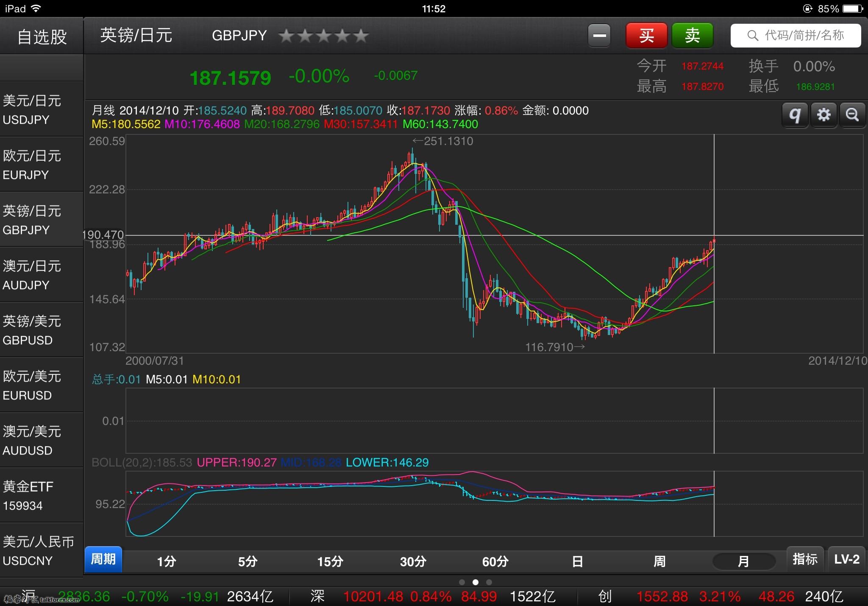Select 英镑/日元 GBPJPY in watchlist
Viewport: 868px width, 606px height.
point(42,220)
